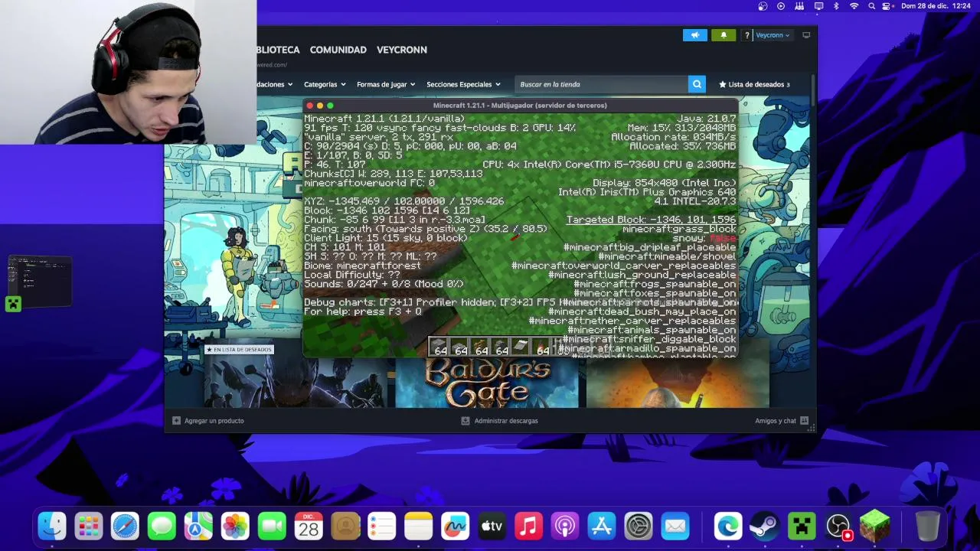Open Launchpad from the dock

click(89, 527)
